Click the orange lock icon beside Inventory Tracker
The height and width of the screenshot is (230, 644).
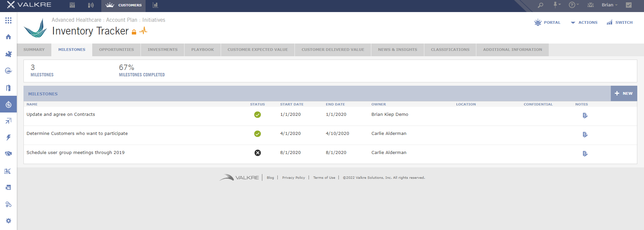(134, 32)
